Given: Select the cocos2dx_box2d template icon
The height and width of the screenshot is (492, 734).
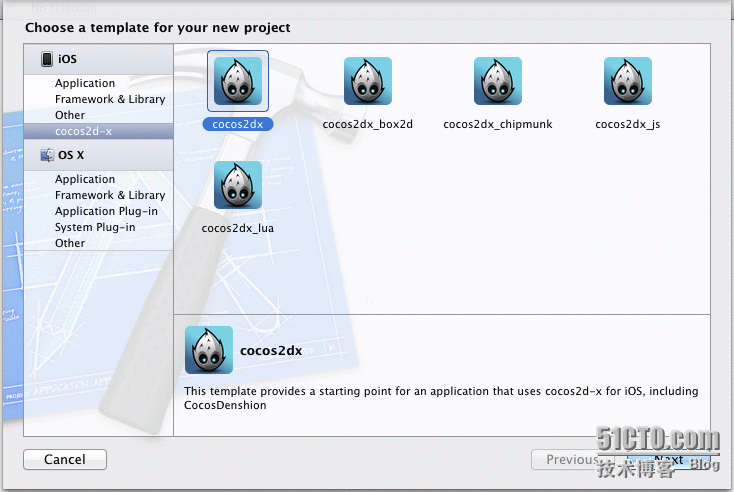Looking at the screenshot, I should point(367,81).
